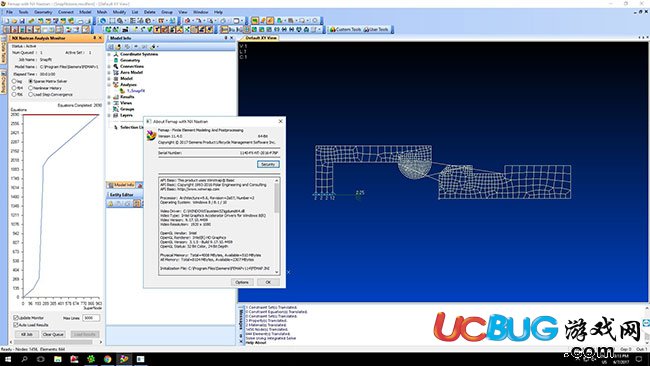This screenshot has height=366, width=650.
Task: Click the Analyses node icon in tree
Action: point(116,85)
